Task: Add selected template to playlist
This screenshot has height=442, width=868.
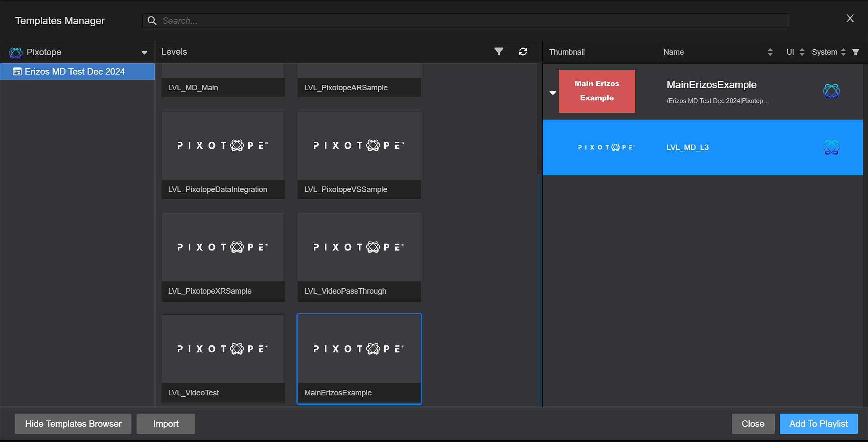Action: [818, 424]
